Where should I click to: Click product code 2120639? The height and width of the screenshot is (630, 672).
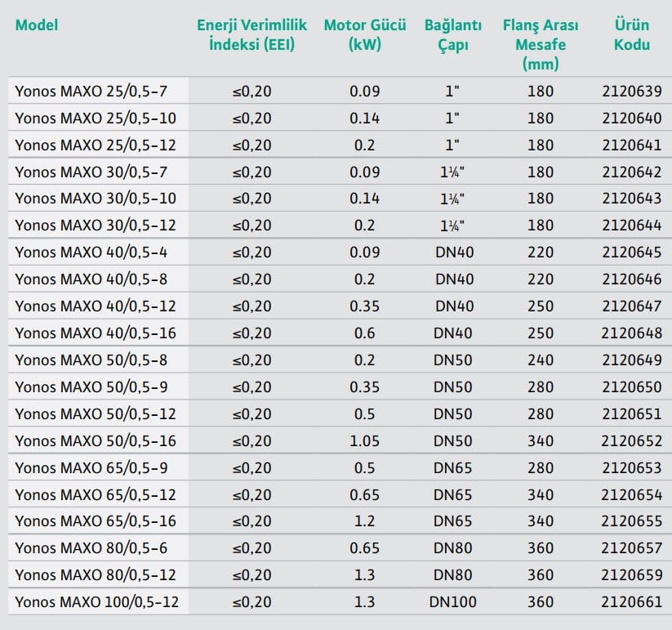tap(632, 91)
